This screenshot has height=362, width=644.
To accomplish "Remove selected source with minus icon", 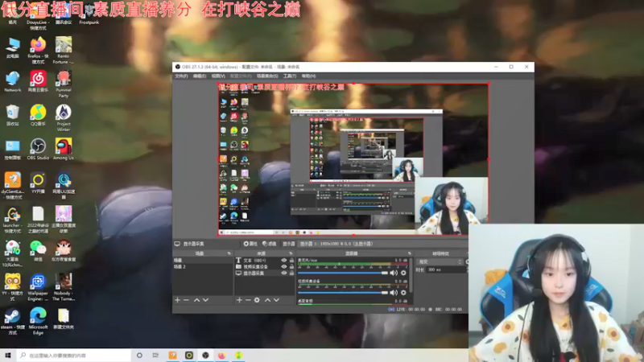I will [248, 300].
